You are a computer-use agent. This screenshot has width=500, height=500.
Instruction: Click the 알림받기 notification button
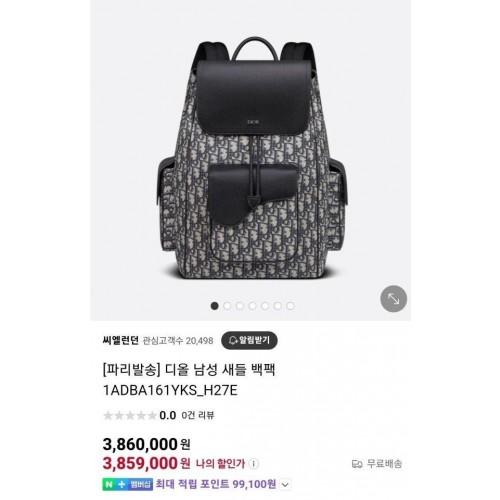click(249, 340)
